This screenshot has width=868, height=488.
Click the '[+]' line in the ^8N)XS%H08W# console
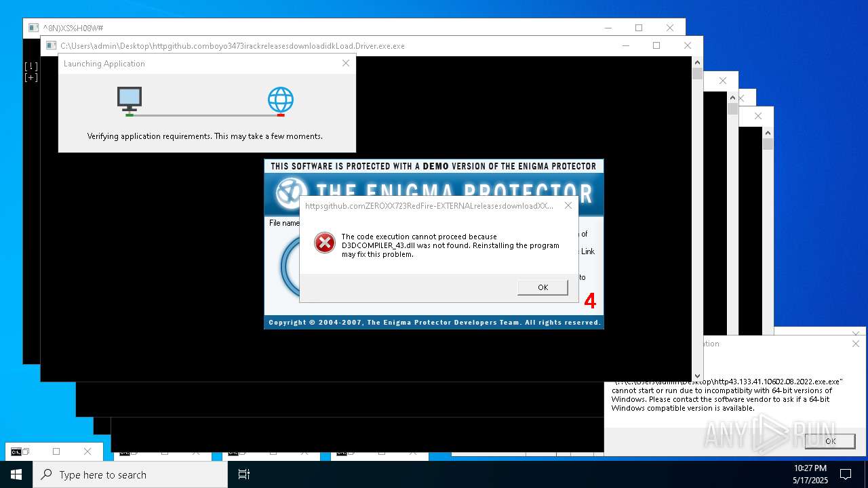click(31, 77)
